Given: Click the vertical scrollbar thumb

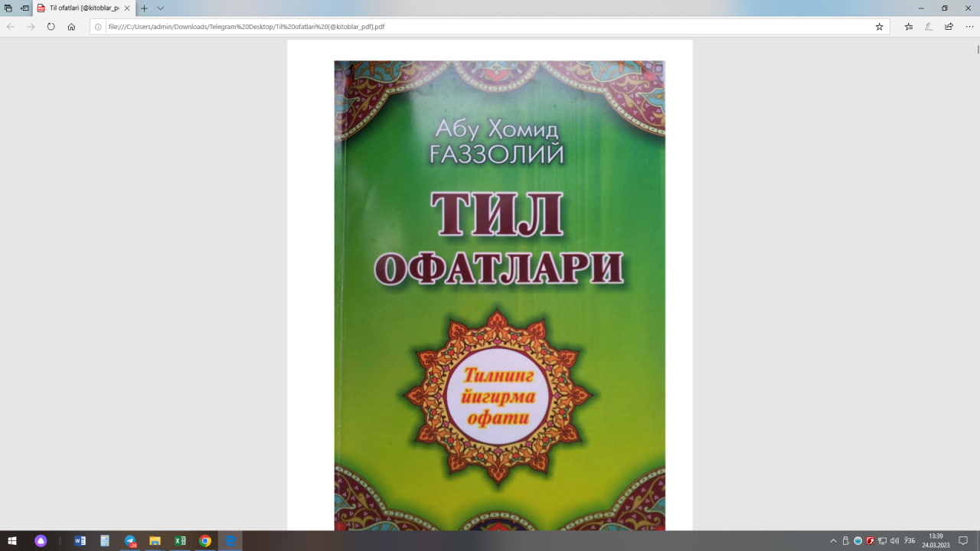Looking at the screenshot, I should click(978, 48).
